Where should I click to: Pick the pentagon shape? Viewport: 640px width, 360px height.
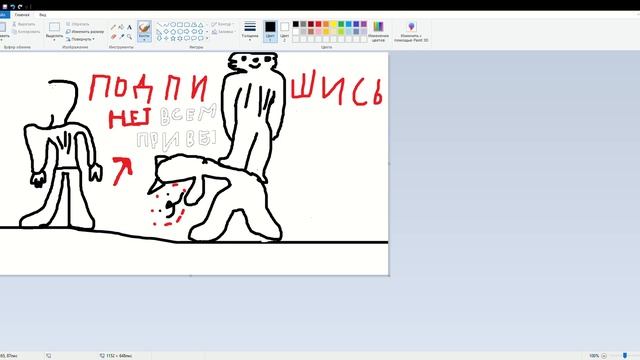tap(173, 31)
